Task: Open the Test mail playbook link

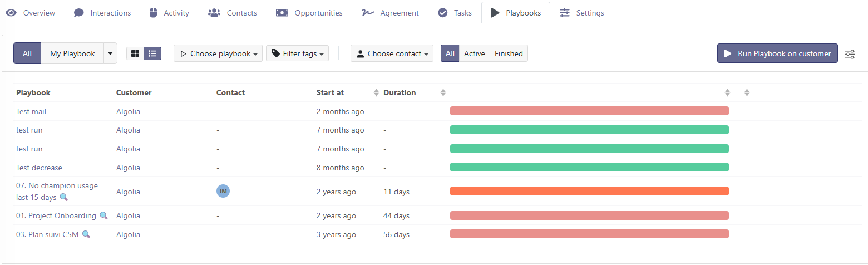Action: (x=31, y=111)
